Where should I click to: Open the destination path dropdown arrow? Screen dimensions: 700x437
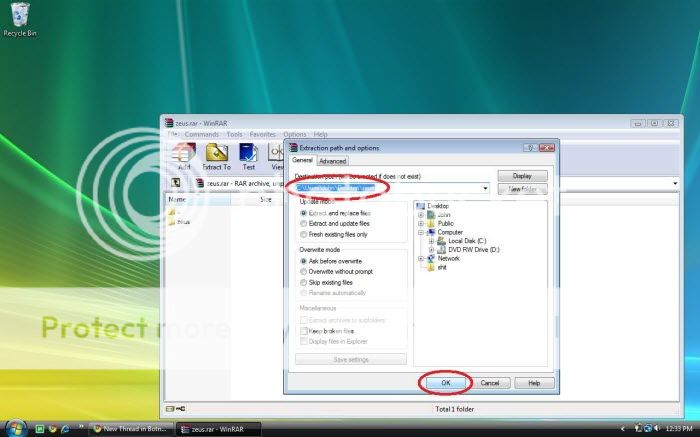point(486,188)
